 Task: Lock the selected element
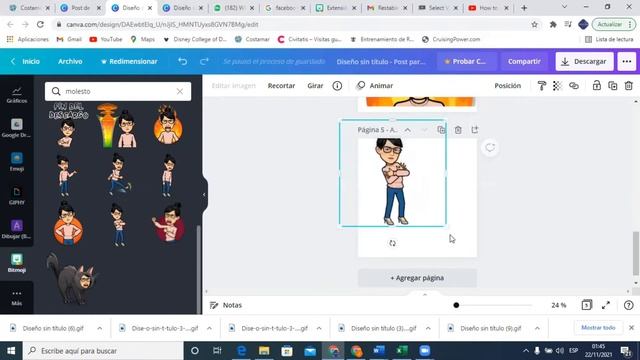point(597,85)
